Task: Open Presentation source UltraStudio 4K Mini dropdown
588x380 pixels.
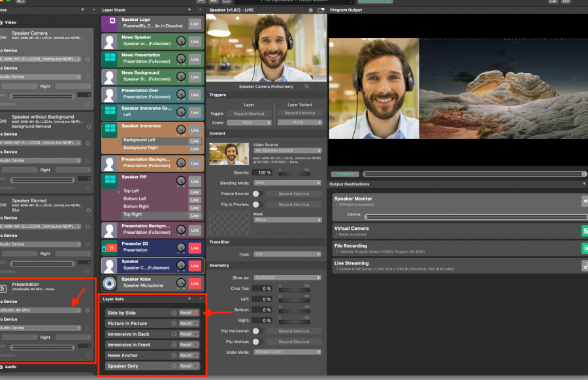Action: pos(40,310)
